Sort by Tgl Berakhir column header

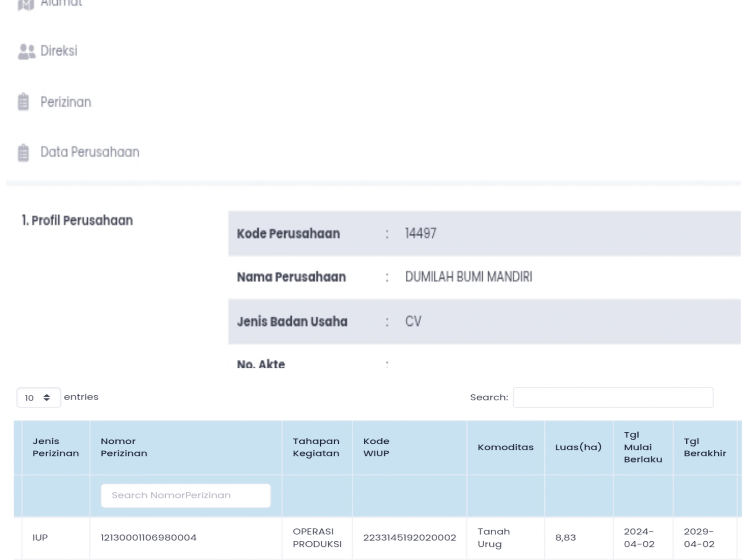tap(705, 447)
